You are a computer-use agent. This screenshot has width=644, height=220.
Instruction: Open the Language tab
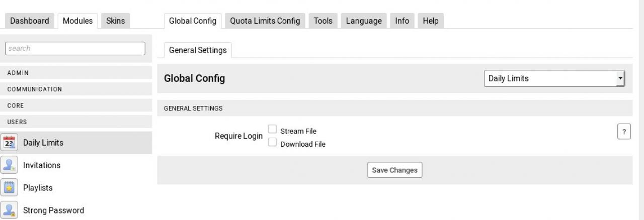pos(363,21)
